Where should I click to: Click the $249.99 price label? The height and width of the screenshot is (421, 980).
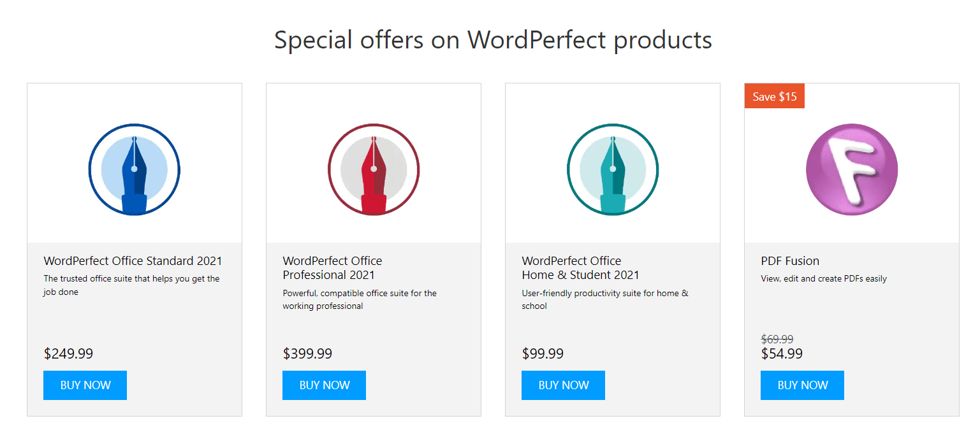[68, 353]
